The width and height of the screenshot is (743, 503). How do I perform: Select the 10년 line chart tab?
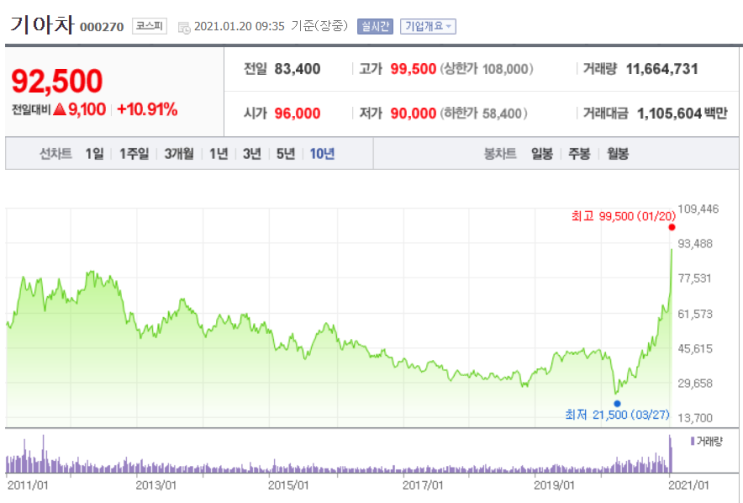pos(322,153)
